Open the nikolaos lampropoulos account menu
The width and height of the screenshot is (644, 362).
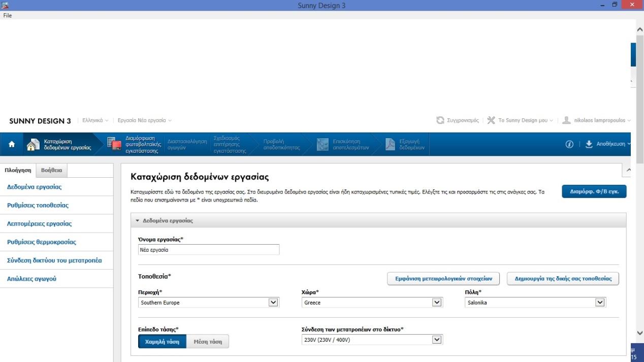point(602,120)
